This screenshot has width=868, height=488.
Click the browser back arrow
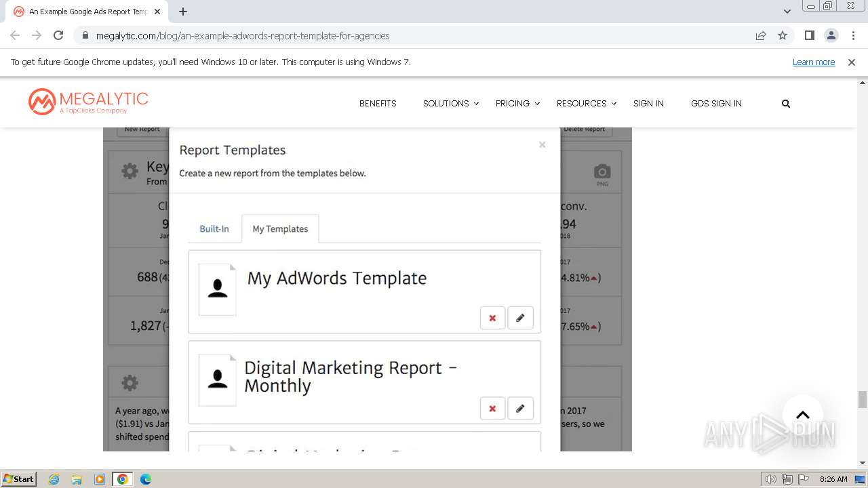pyautogui.click(x=15, y=35)
